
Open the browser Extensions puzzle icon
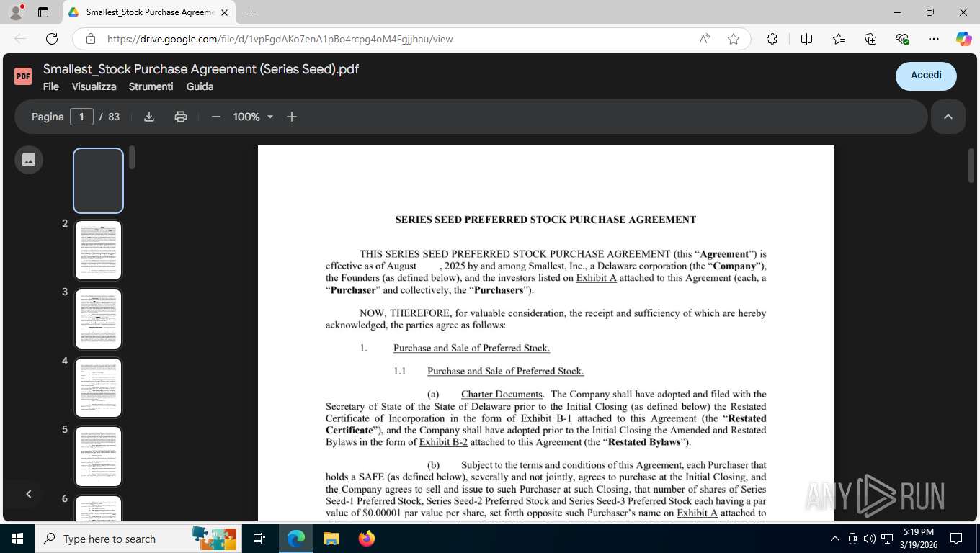pos(772,39)
